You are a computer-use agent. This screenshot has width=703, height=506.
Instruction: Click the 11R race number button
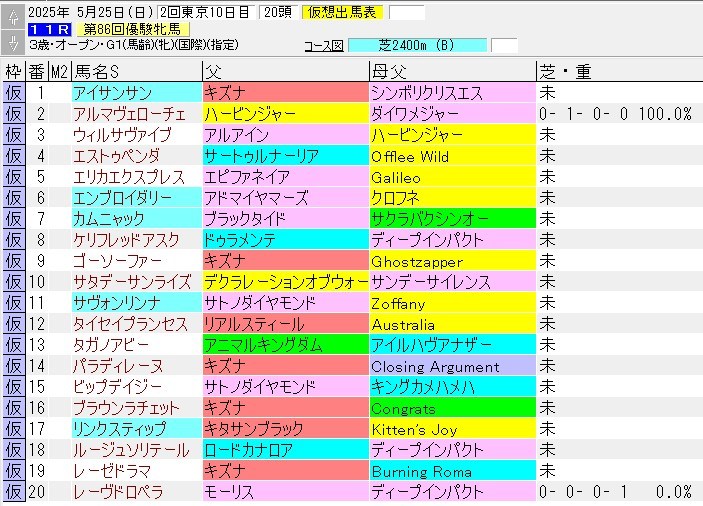pyautogui.click(x=49, y=30)
